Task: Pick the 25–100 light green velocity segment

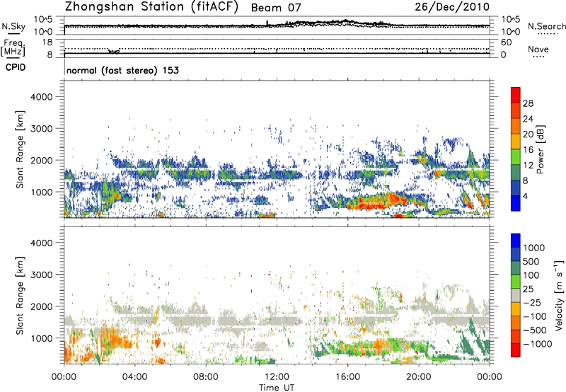Action: 516,282
